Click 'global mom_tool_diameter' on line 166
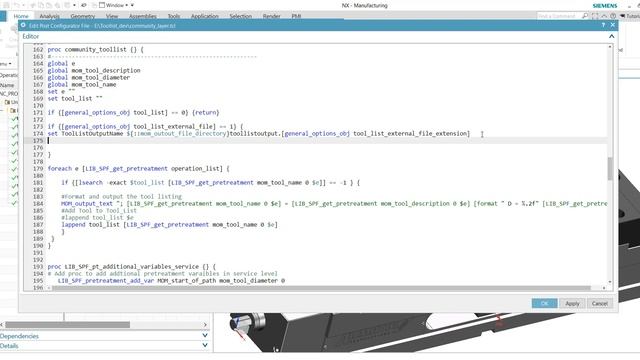This screenshot has height=360, width=640. click(x=89, y=77)
